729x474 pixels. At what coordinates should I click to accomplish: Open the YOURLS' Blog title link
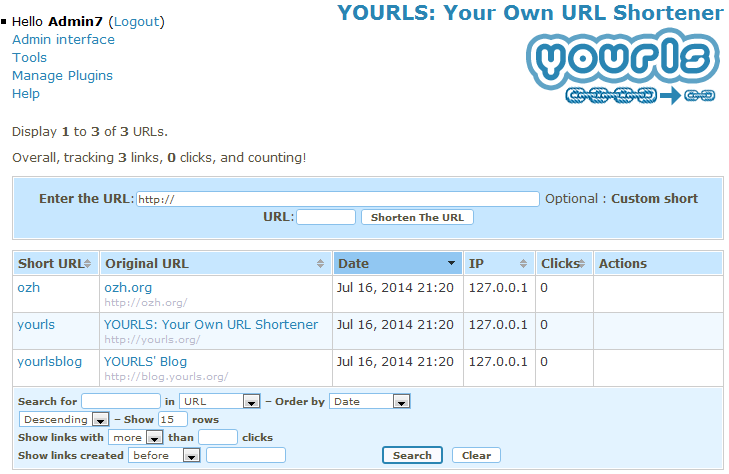pos(146,362)
